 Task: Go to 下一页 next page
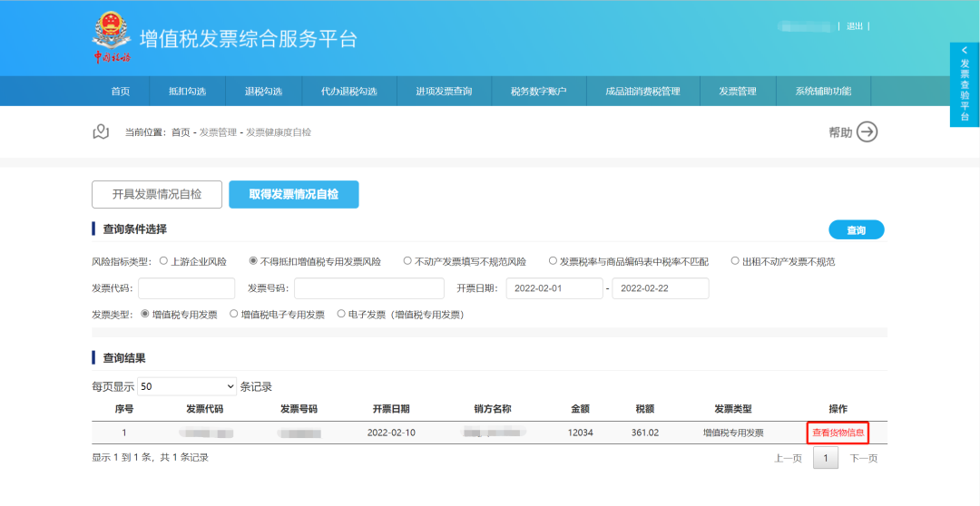864,459
